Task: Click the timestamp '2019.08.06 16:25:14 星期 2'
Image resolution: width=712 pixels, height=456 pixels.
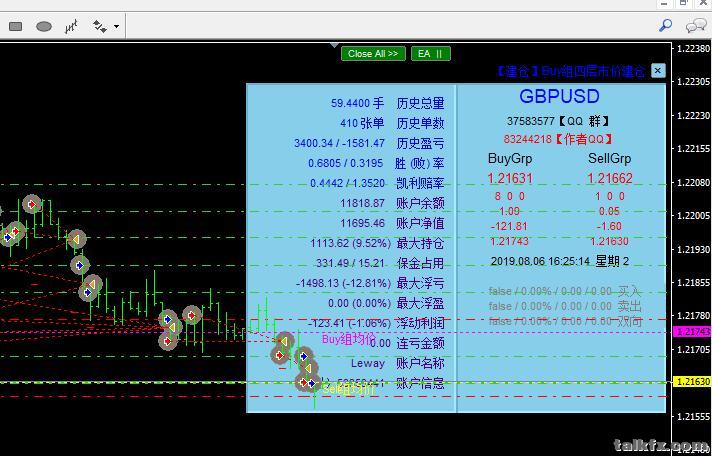Action: click(x=560, y=261)
